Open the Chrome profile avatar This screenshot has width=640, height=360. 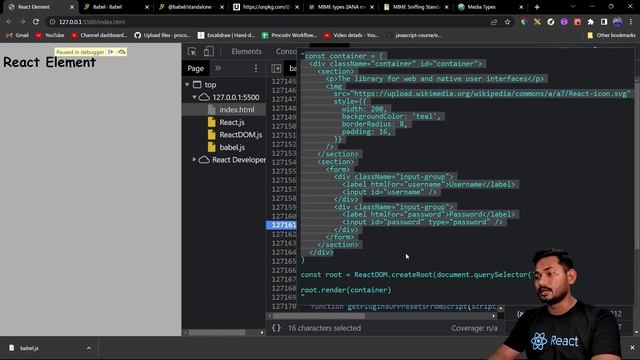click(618, 22)
